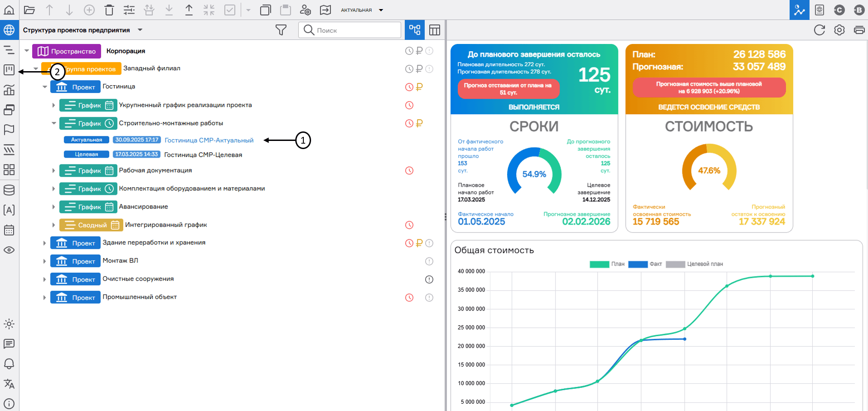Viewport: 868px width, 411px height.
Task: Open the filter funnel icon
Action: (x=281, y=30)
